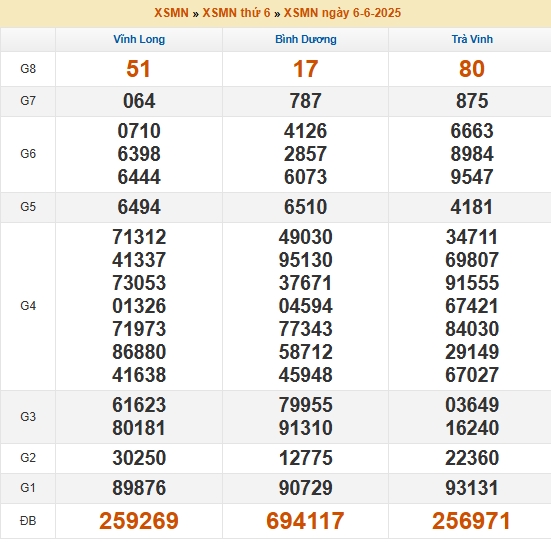This screenshot has width=551, height=542.
Task: Open the Vĩnh Long province header link
Action: pos(139,39)
